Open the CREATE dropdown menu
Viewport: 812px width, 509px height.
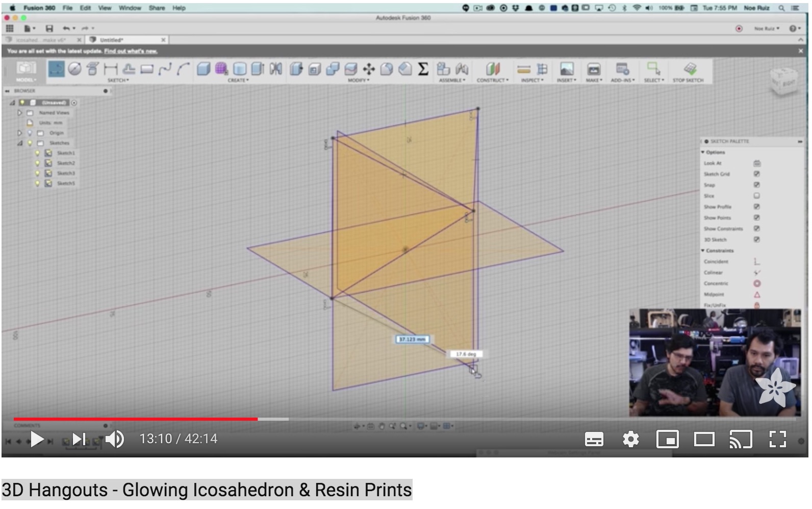coord(238,80)
